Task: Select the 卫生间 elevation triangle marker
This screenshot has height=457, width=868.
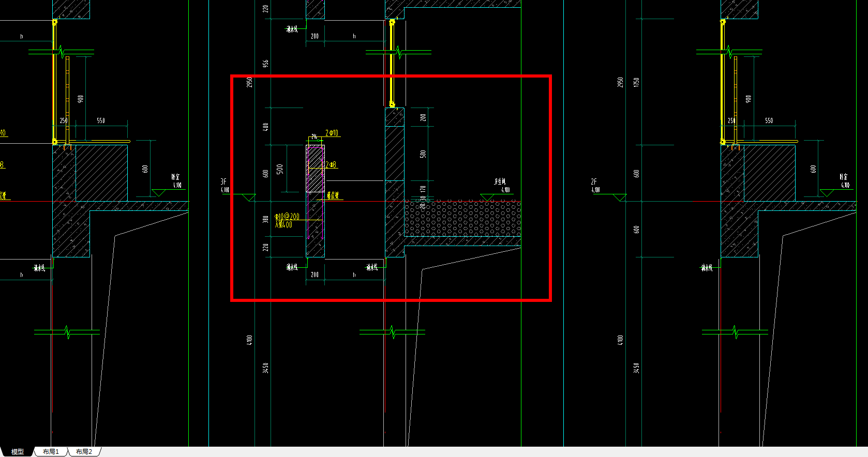Action: (487, 197)
